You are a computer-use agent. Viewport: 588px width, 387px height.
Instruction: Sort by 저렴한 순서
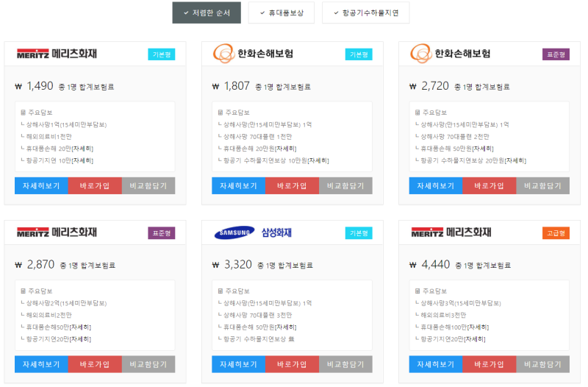point(207,13)
